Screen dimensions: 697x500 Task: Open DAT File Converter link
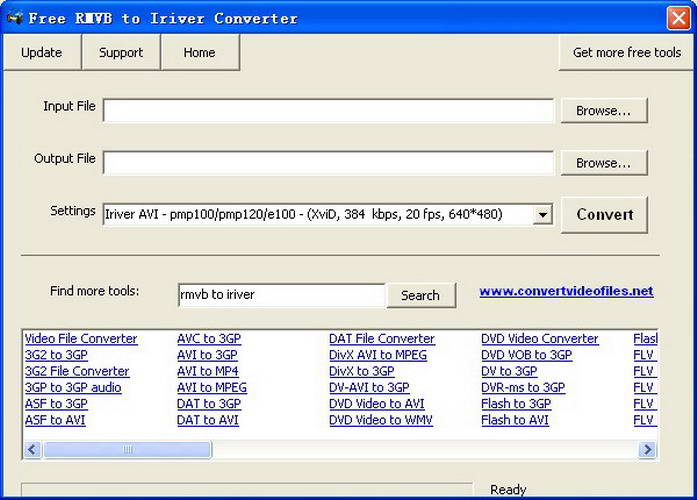pos(382,339)
